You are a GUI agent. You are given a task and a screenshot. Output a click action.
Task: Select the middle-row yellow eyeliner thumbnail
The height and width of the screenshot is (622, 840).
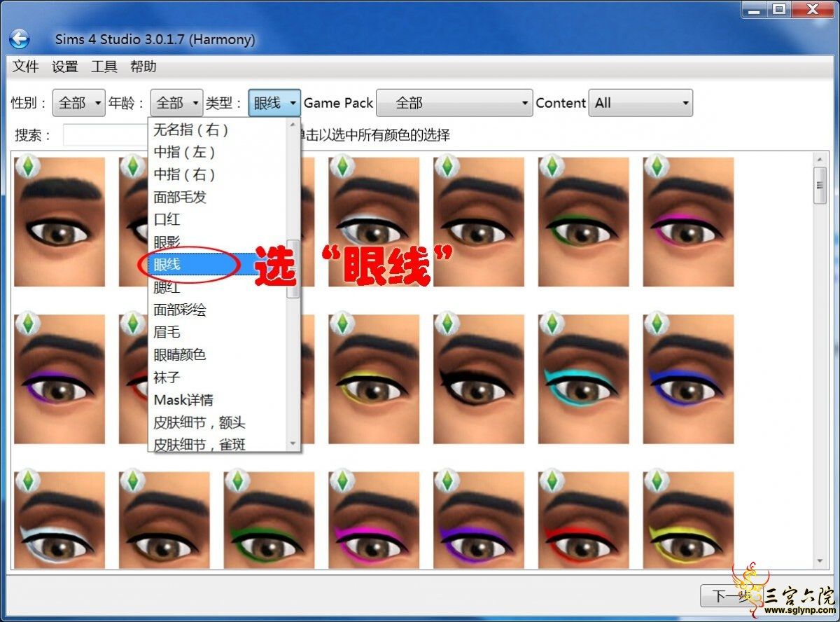[374, 379]
